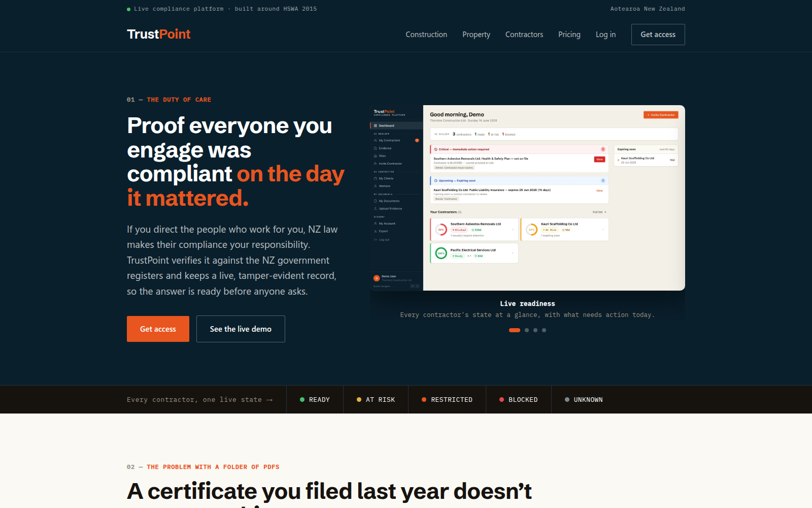The height and width of the screenshot is (508, 812).
Task: Expand Kauri Scaffolding Co card chevron
Action: click(603, 230)
